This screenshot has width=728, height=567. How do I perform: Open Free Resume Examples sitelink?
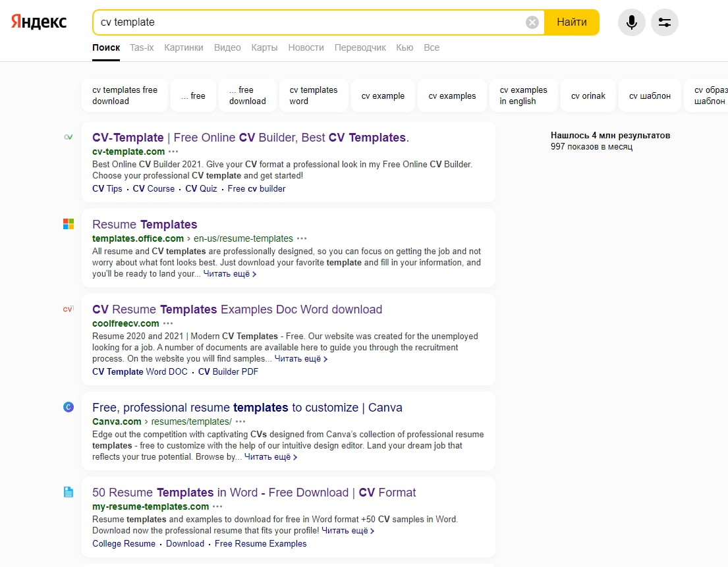click(260, 544)
